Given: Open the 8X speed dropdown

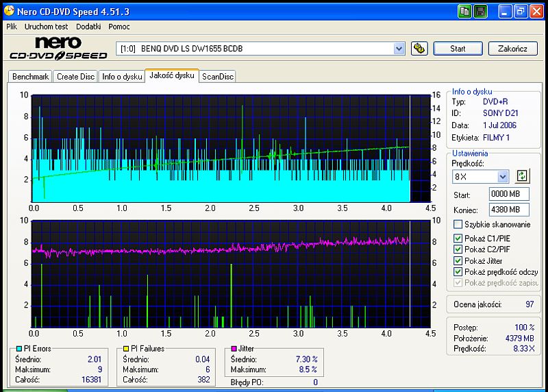Looking at the screenshot, I should [x=503, y=177].
